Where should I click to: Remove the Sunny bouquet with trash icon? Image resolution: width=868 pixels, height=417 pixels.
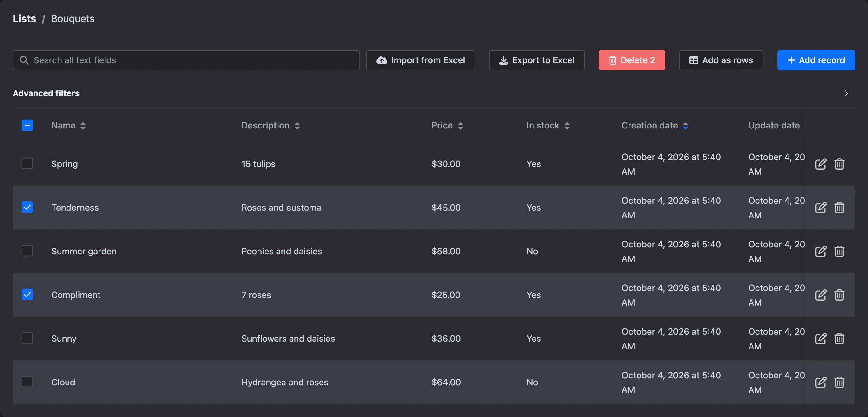click(x=839, y=339)
